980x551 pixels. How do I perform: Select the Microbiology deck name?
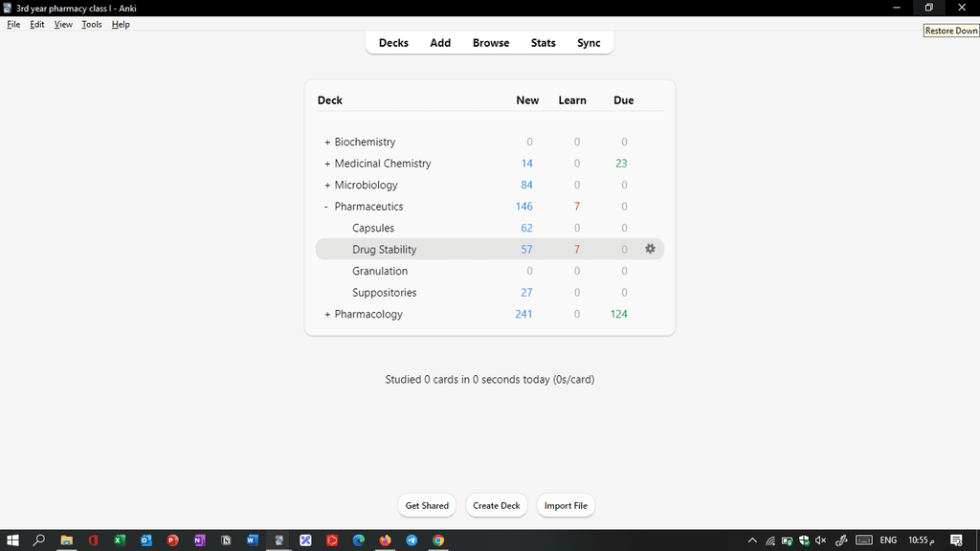point(366,186)
